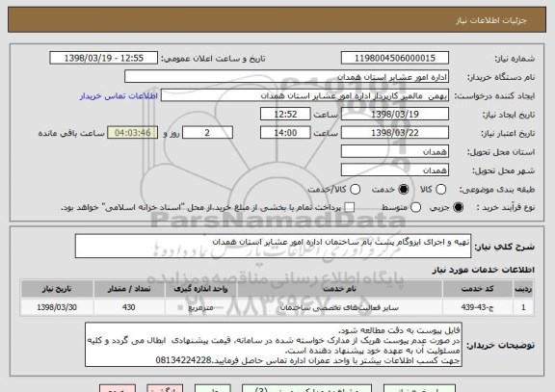
Task: Click the استان محل تحویل field
Action: 395,152
